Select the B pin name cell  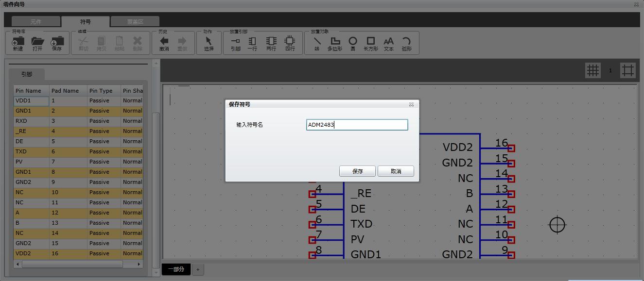point(31,223)
